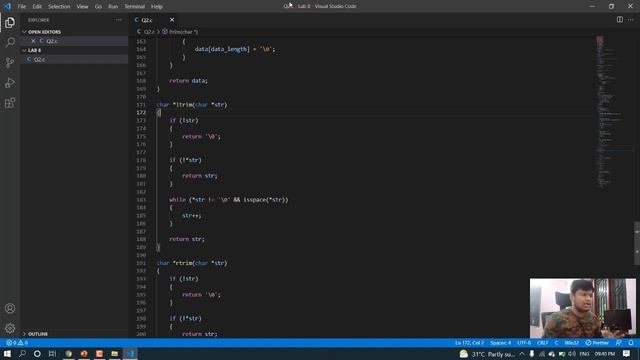Viewport: 640px width, 360px height.
Task: Open the Windows Start menu
Action: click(x=7, y=353)
